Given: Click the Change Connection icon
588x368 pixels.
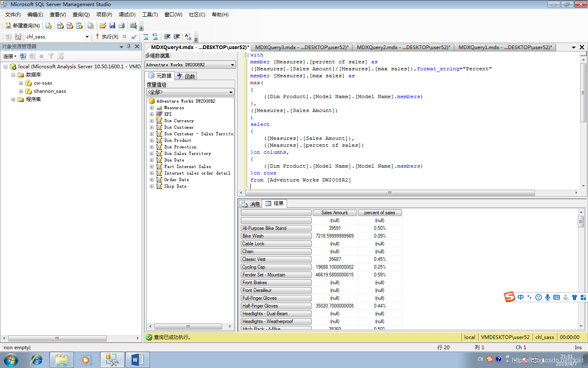Looking at the screenshot, I should coord(18,36).
